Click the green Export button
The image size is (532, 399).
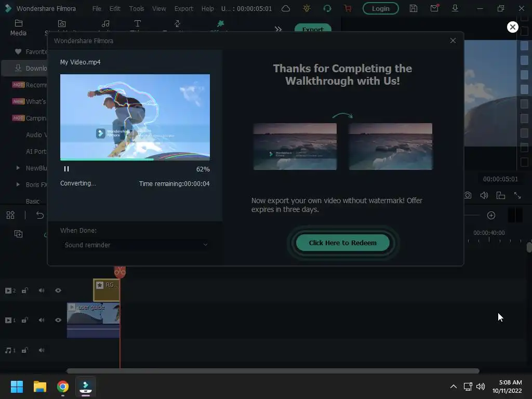coord(313,29)
